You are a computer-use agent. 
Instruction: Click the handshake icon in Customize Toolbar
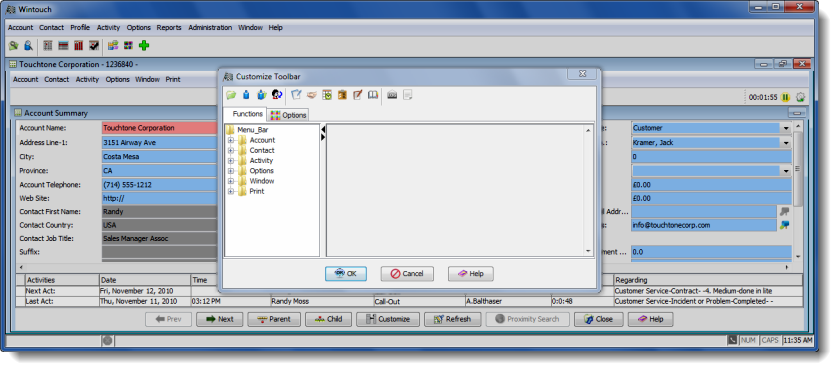(x=312, y=95)
